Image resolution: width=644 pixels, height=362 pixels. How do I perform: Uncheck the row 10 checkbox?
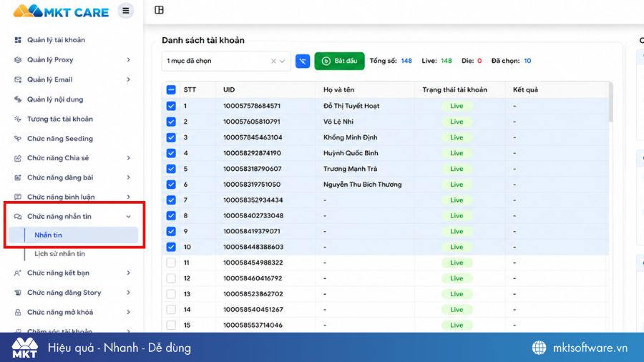pos(171,247)
